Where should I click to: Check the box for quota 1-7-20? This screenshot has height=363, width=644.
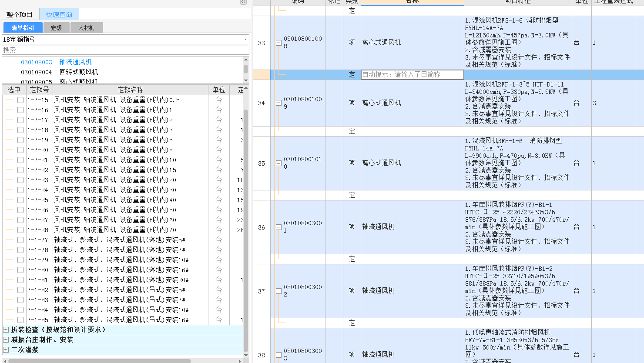tap(20, 150)
